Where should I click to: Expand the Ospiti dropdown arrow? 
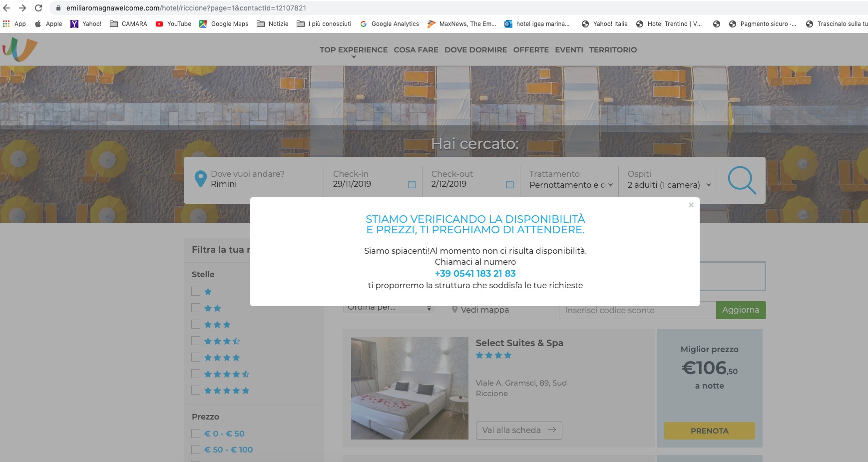point(709,185)
